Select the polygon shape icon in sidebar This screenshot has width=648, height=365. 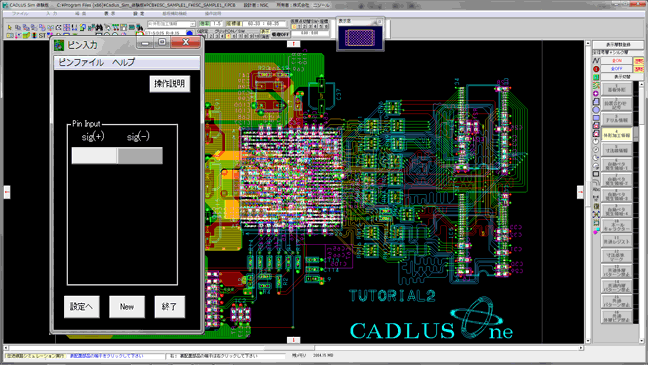(x=596, y=102)
